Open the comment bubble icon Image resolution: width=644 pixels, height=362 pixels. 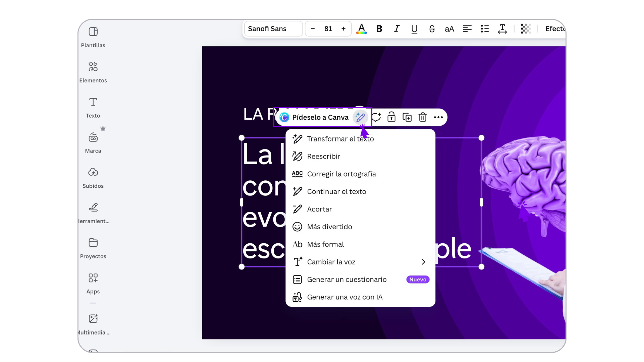(x=376, y=117)
